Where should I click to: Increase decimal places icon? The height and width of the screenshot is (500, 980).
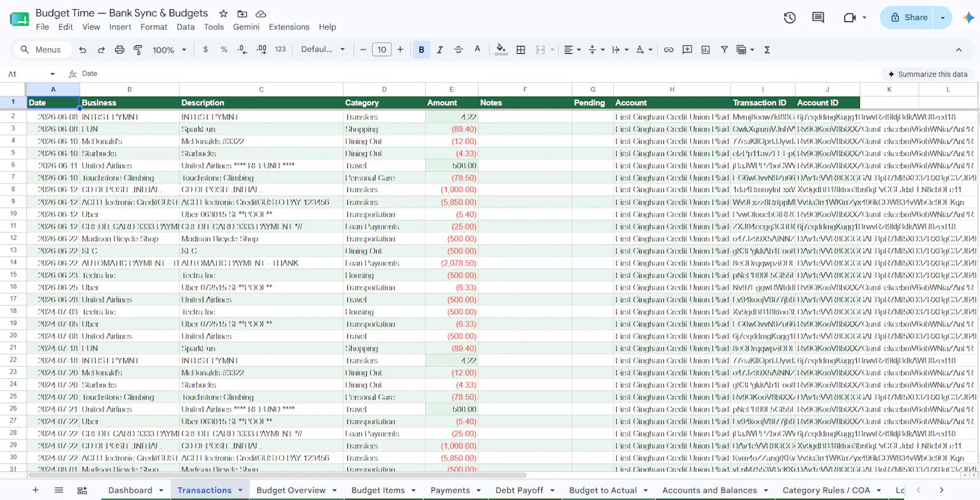(x=262, y=50)
